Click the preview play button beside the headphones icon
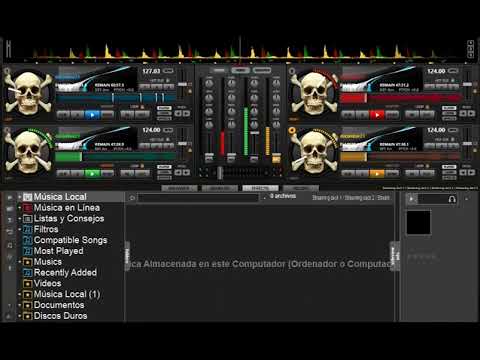Viewport: 480px width, 360px height. (411, 199)
